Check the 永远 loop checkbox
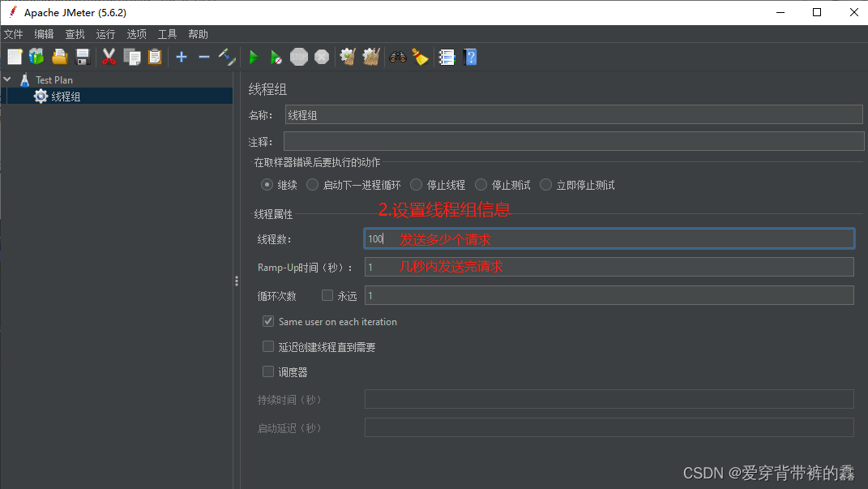Screen dimensions: 868x489 click(x=327, y=295)
